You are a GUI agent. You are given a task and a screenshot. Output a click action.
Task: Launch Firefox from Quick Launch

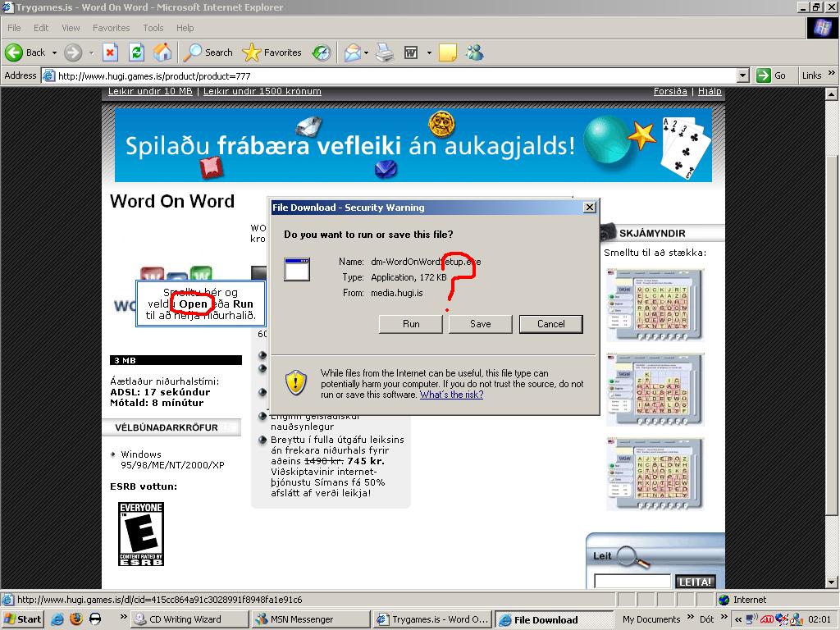76,619
